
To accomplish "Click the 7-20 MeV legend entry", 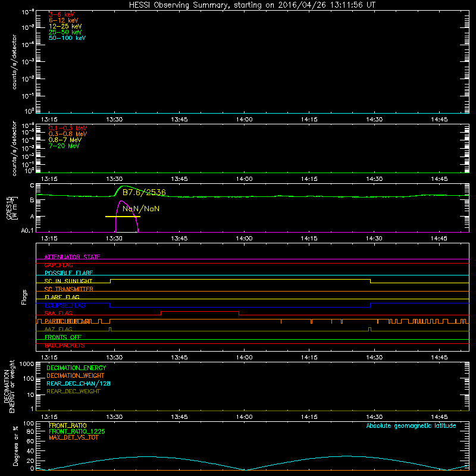I will [64, 146].
